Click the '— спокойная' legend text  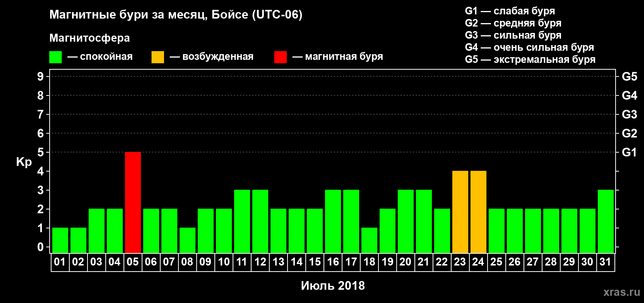(x=100, y=57)
